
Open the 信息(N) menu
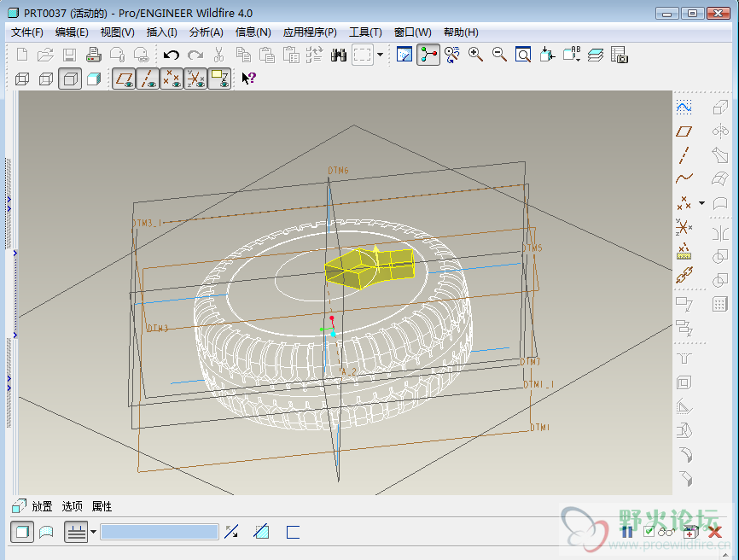(x=253, y=32)
